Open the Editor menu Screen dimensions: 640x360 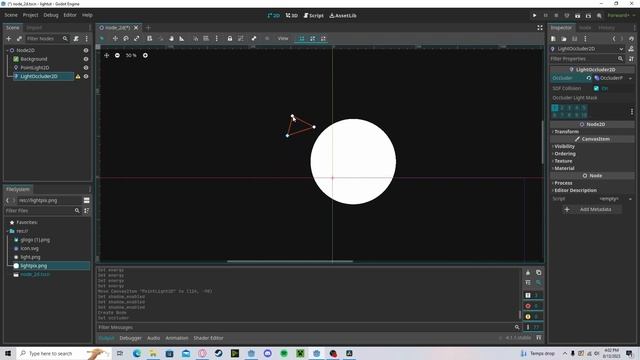coord(70,15)
